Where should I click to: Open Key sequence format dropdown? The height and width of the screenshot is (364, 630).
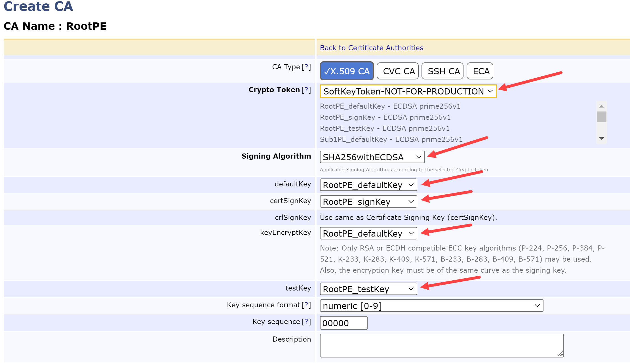click(431, 306)
